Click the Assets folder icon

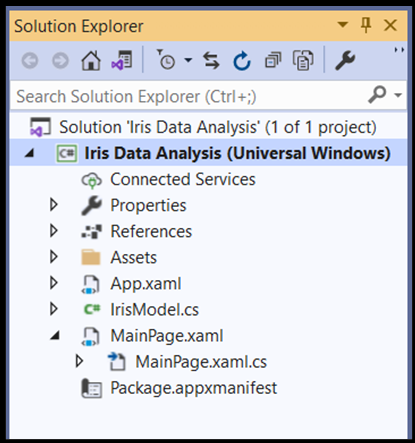click(91, 257)
